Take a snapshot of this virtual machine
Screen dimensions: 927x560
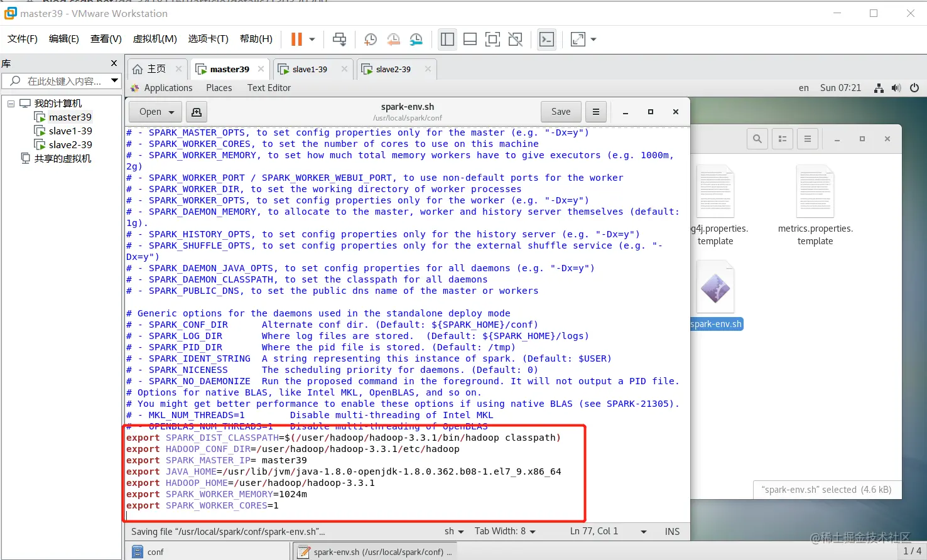click(371, 40)
